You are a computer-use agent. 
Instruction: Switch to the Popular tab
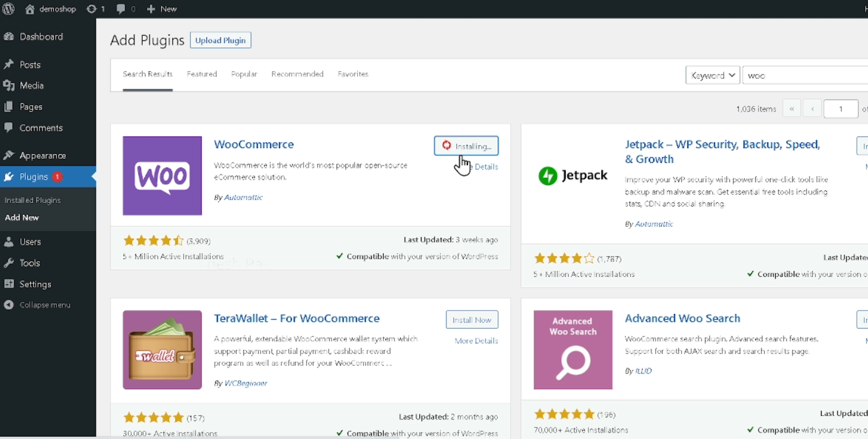click(x=244, y=74)
